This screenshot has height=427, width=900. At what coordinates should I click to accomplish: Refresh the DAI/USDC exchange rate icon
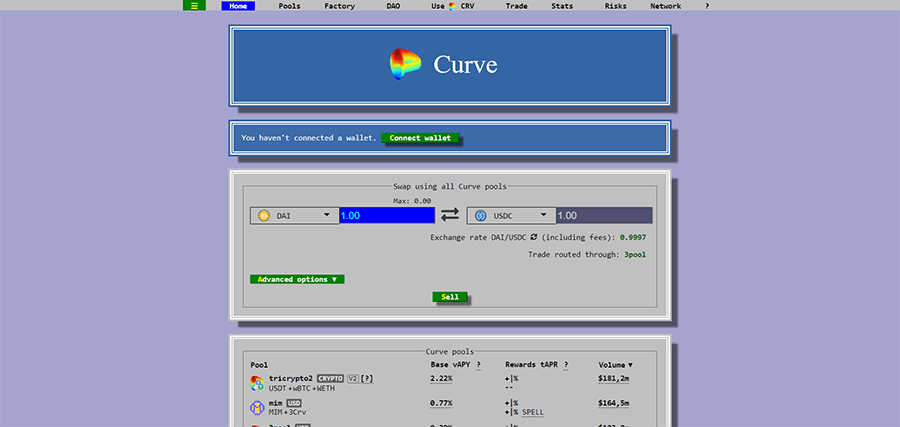coord(533,237)
